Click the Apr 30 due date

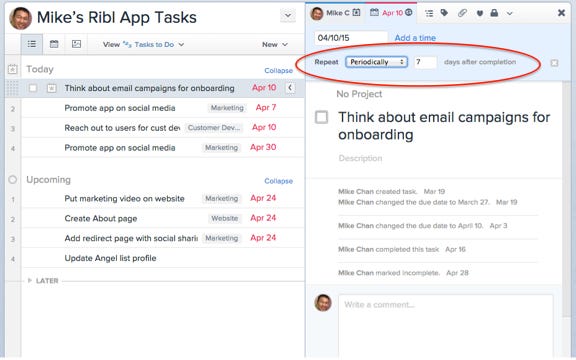click(x=263, y=147)
